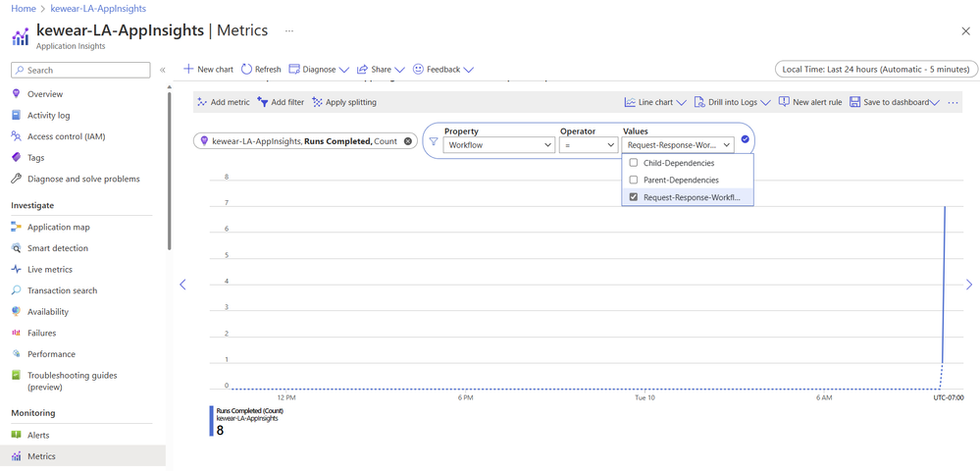This screenshot has width=980, height=471.
Task: Open the Line chart type dropdown
Action: click(655, 102)
